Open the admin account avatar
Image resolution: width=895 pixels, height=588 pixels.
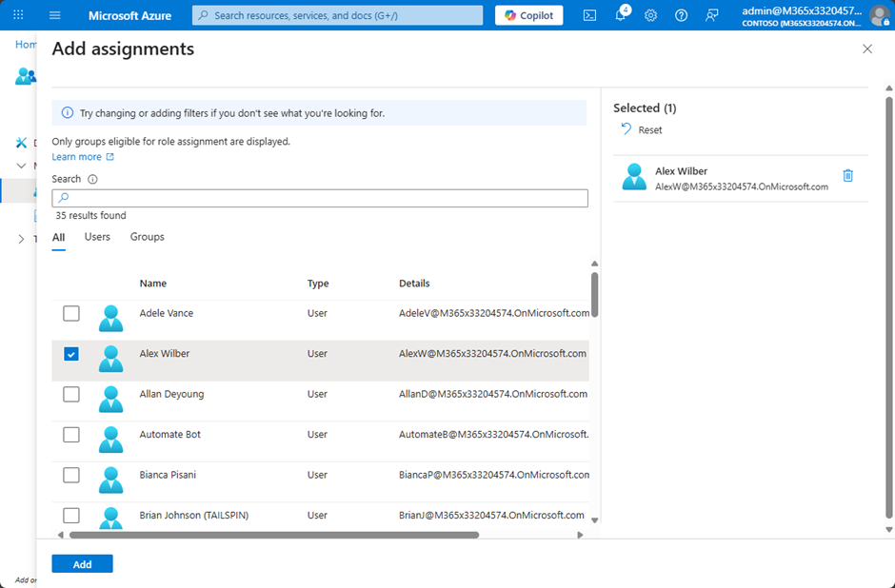[x=879, y=15]
